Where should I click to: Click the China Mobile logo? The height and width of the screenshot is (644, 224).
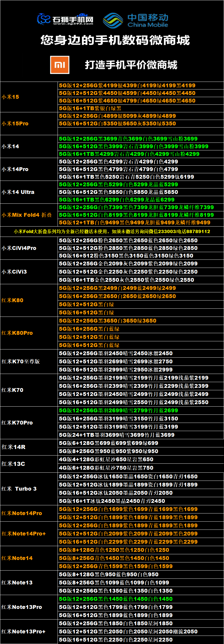click(x=136, y=21)
